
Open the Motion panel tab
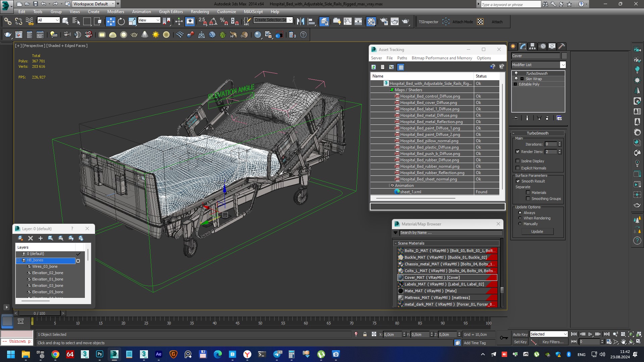tap(542, 46)
